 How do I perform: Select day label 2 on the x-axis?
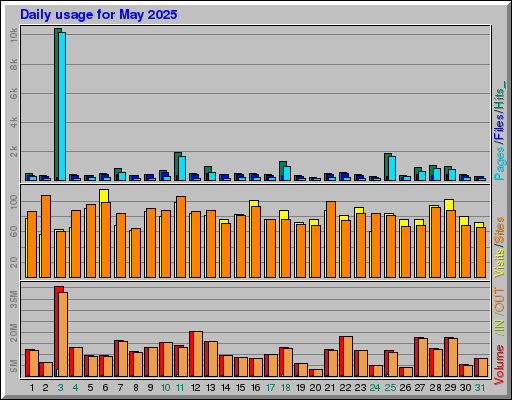tap(45, 388)
